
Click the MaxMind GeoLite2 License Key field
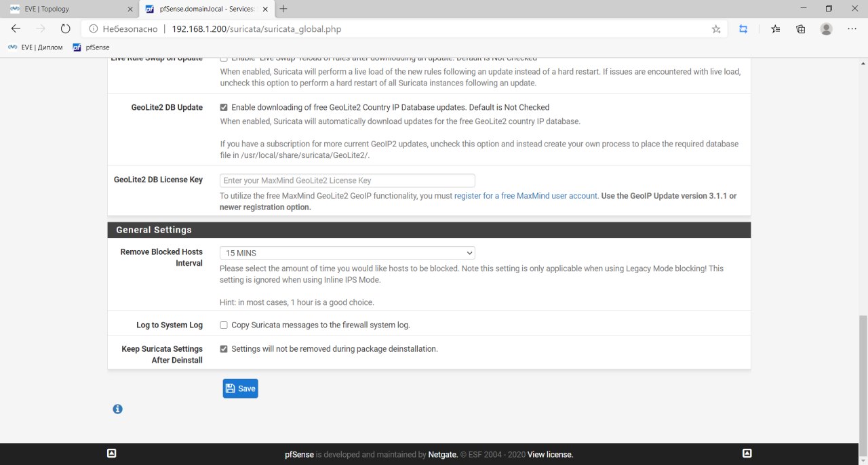(x=347, y=180)
